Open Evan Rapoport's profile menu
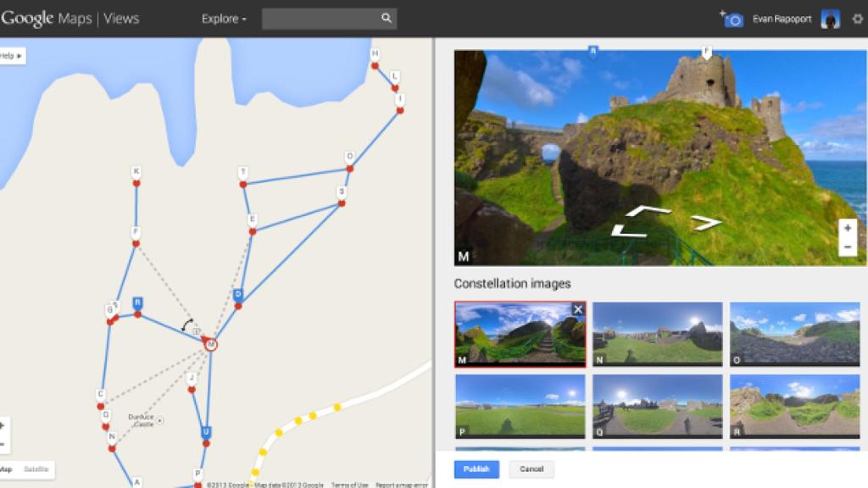Screen dimensions: 868x488 click(832, 19)
